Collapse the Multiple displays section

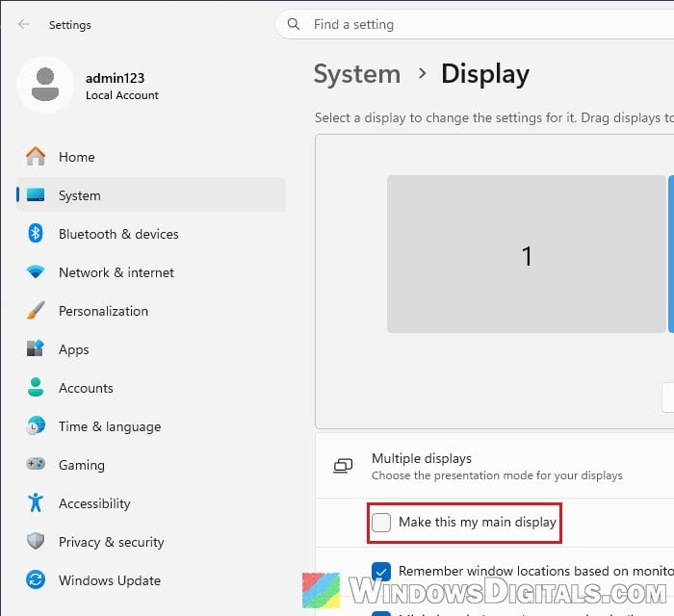(x=495, y=466)
